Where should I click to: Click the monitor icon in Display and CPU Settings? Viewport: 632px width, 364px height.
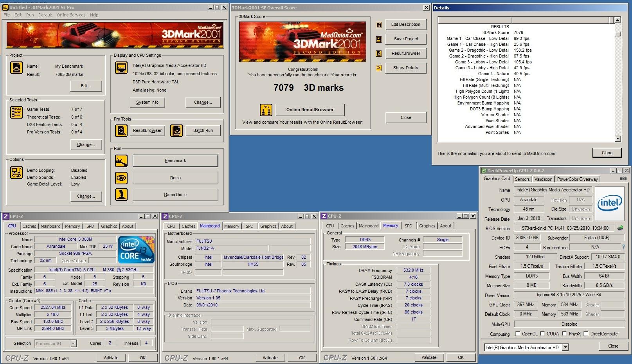(x=121, y=68)
